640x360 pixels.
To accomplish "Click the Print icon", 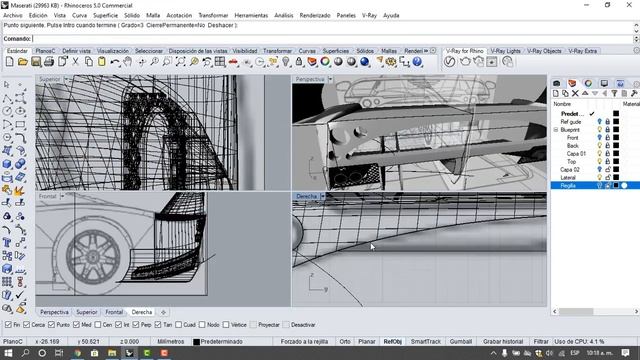I will (x=49, y=62).
